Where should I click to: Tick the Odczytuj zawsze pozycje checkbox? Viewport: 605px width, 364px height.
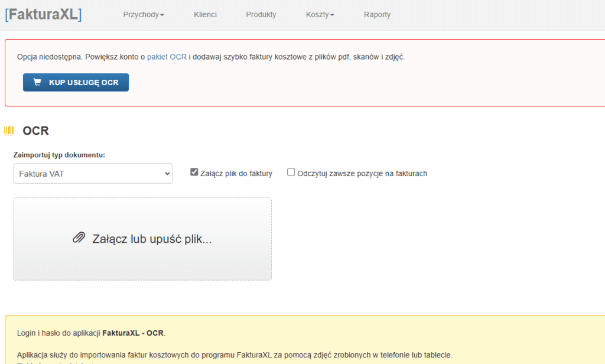pyautogui.click(x=291, y=173)
